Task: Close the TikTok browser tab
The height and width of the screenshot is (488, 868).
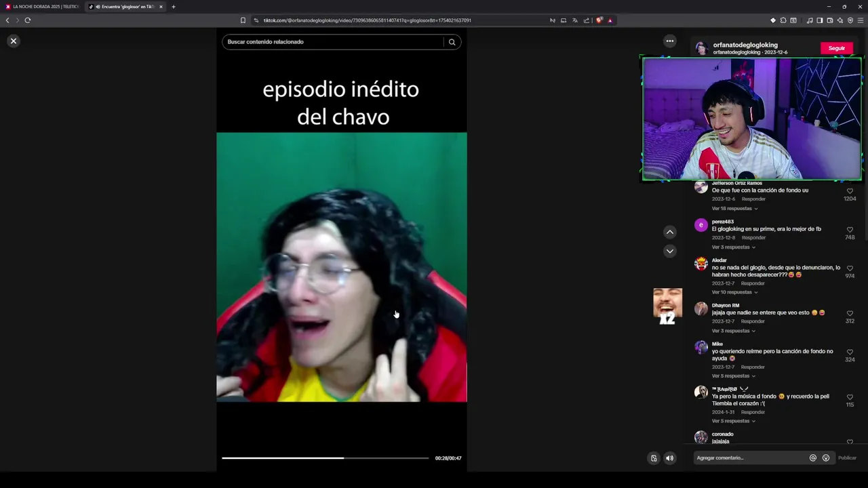Action: (161, 7)
